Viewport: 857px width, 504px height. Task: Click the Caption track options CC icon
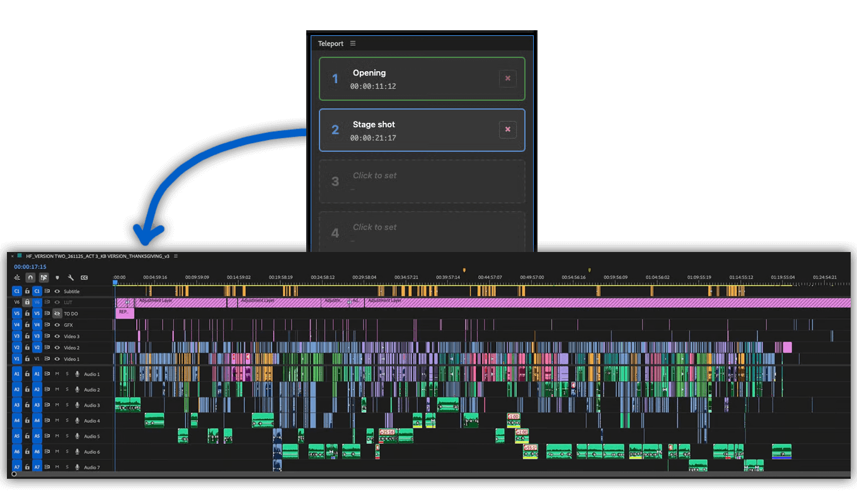coord(84,277)
